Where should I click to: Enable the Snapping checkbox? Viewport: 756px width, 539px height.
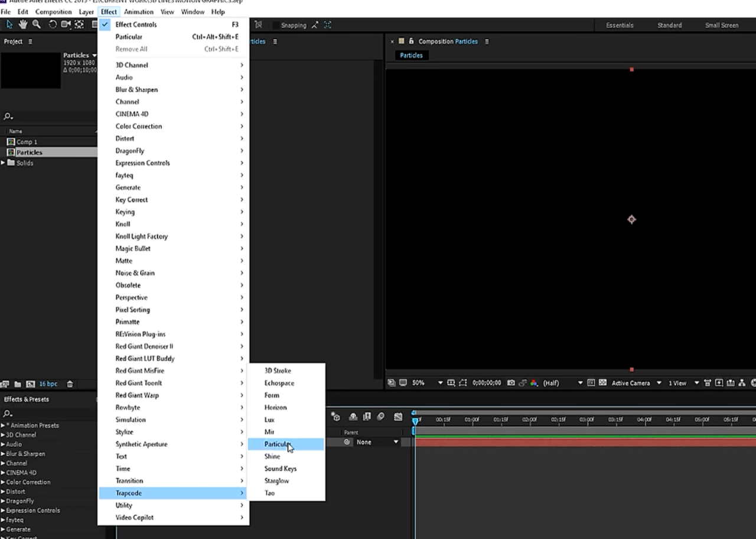pos(275,25)
